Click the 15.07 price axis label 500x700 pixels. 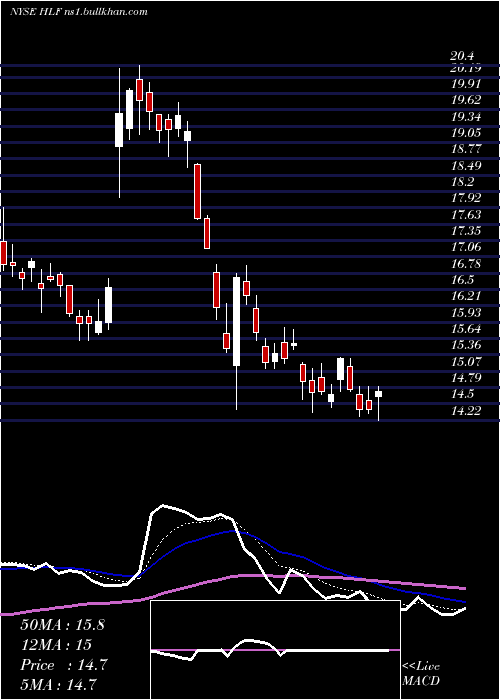pyautogui.click(x=466, y=362)
